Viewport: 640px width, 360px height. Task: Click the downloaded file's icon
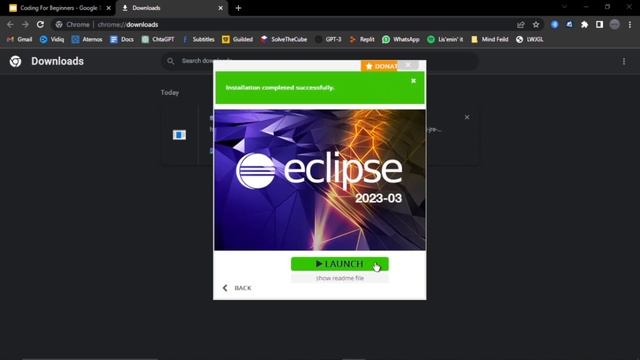[x=179, y=135]
